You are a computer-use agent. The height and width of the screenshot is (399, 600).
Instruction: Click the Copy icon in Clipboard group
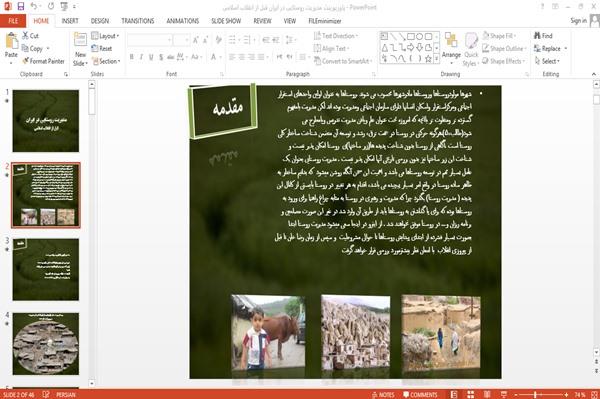coord(25,48)
